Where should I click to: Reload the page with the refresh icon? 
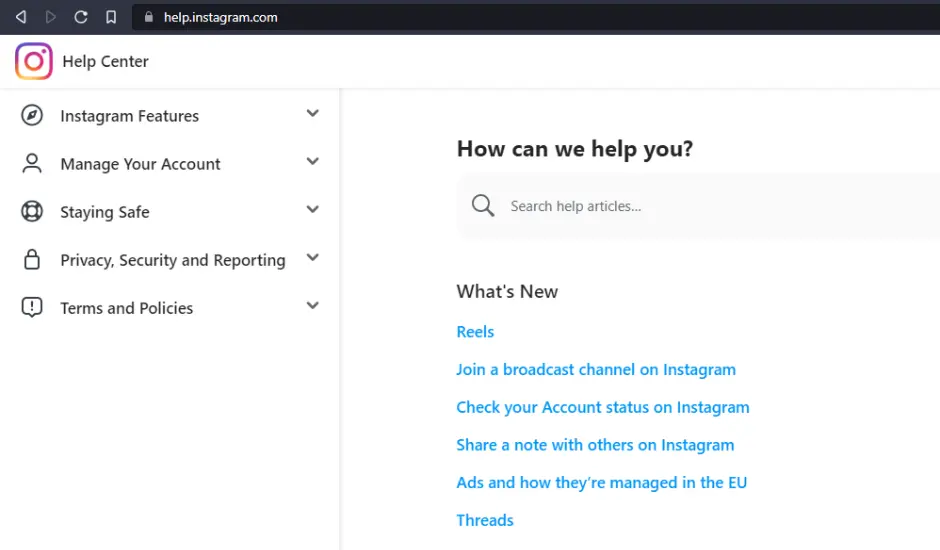point(81,17)
